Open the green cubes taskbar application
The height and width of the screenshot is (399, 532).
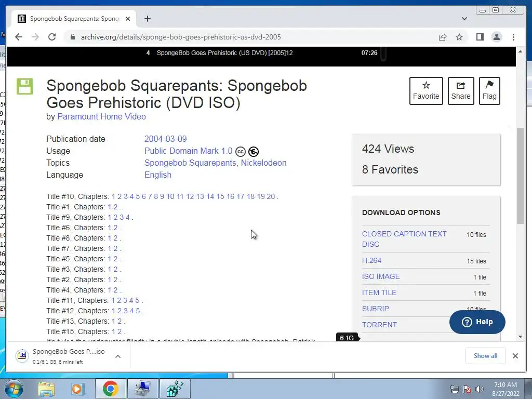(175, 389)
